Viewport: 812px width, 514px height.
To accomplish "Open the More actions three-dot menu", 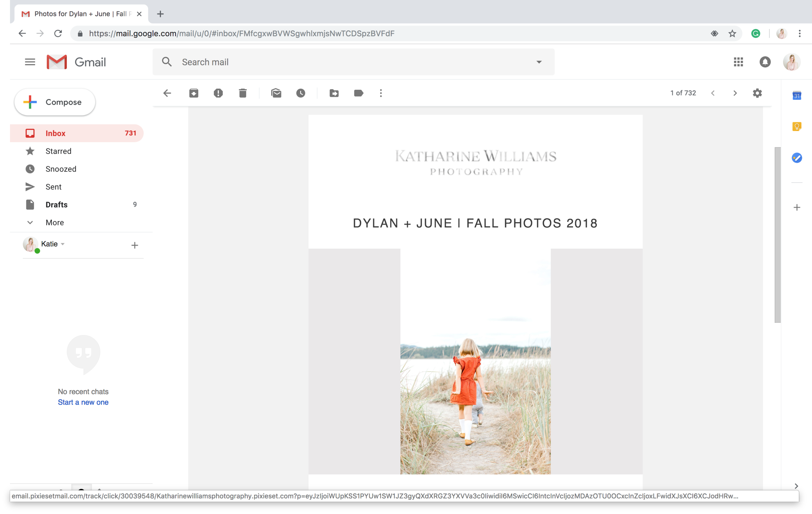I will [x=381, y=93].
